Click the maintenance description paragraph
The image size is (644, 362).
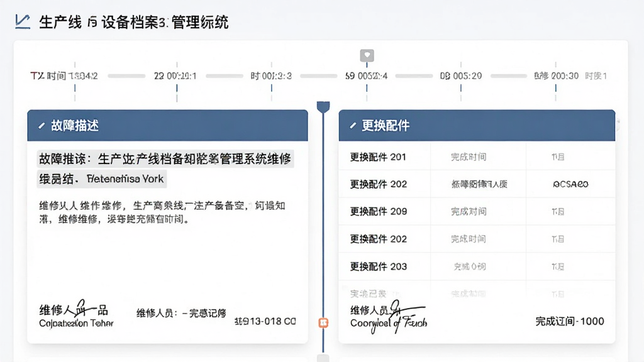[x=162, y=212]
